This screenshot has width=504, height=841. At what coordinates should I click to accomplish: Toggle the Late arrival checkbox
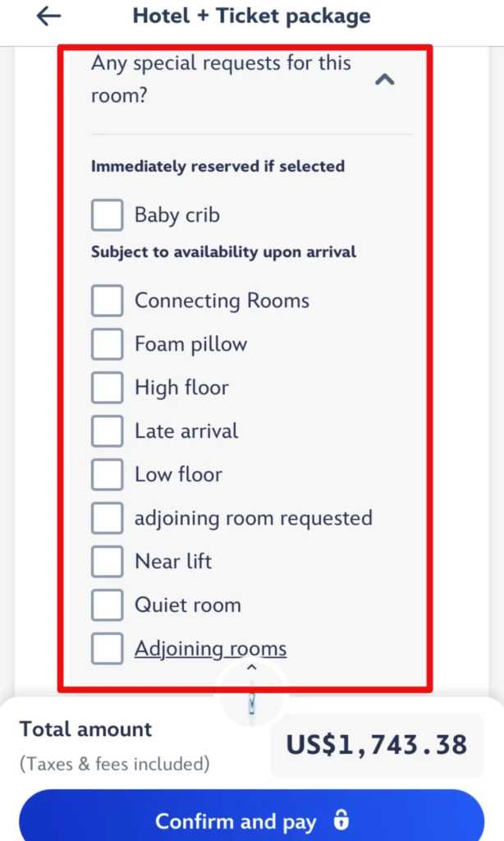click(107, 431)
